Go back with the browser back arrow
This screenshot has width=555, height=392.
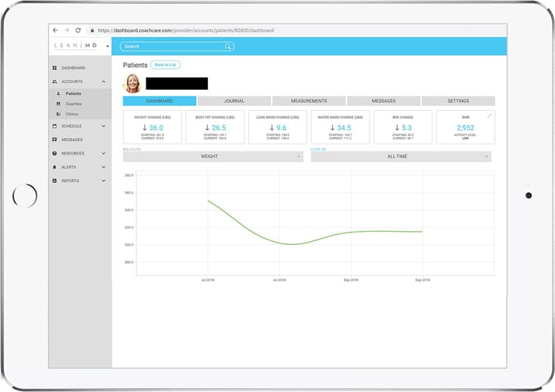pos(55,30)
